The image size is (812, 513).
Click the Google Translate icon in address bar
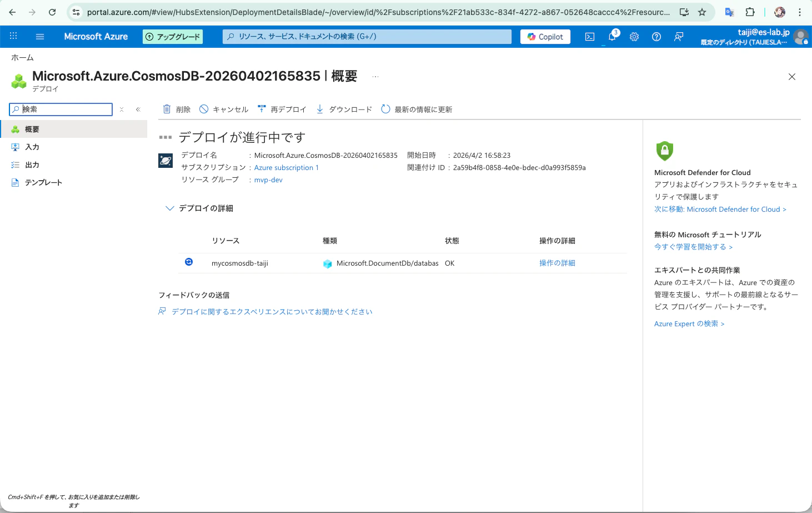730,12
